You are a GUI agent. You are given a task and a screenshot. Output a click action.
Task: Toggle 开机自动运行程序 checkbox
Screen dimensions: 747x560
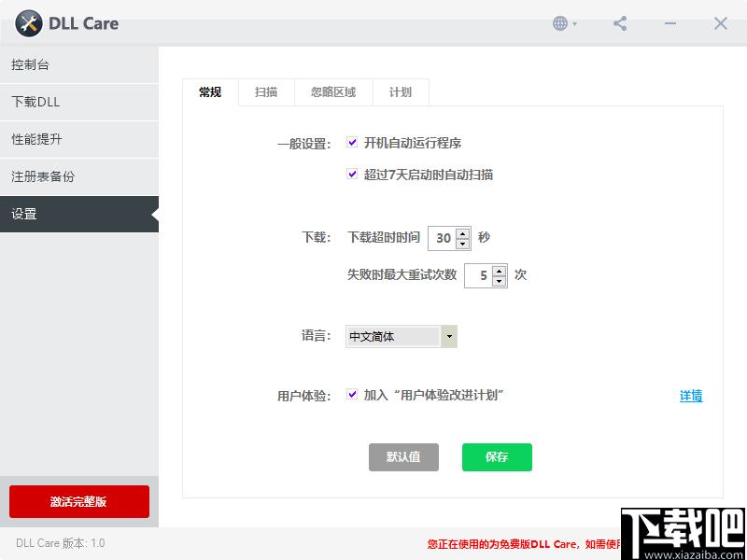pos(352,143)
